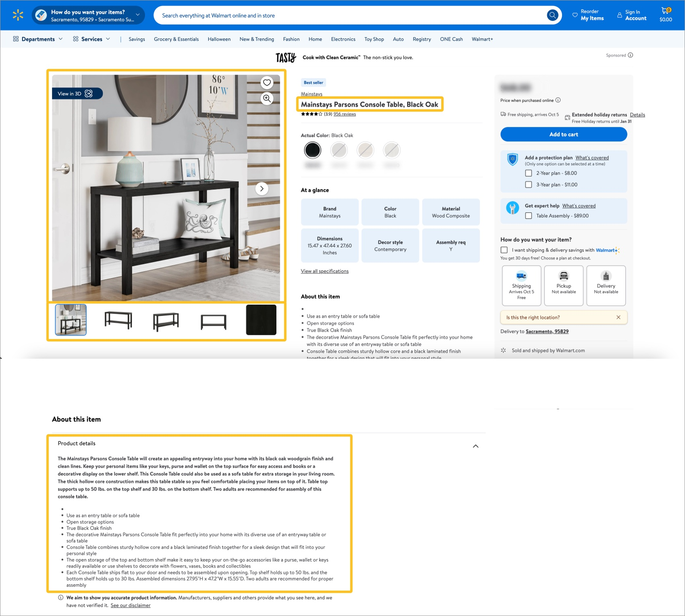Image resolution: width=685 pixels, height=616 pixels.
Task: Click Sacramento, 95829 delivery link
Action: pyautogui.click(x=547, y=331)
